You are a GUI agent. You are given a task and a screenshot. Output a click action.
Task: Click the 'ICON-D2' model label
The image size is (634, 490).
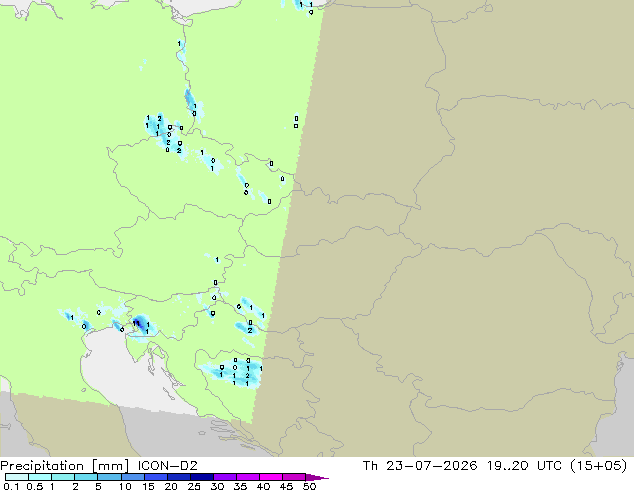(x=167, y=466)
